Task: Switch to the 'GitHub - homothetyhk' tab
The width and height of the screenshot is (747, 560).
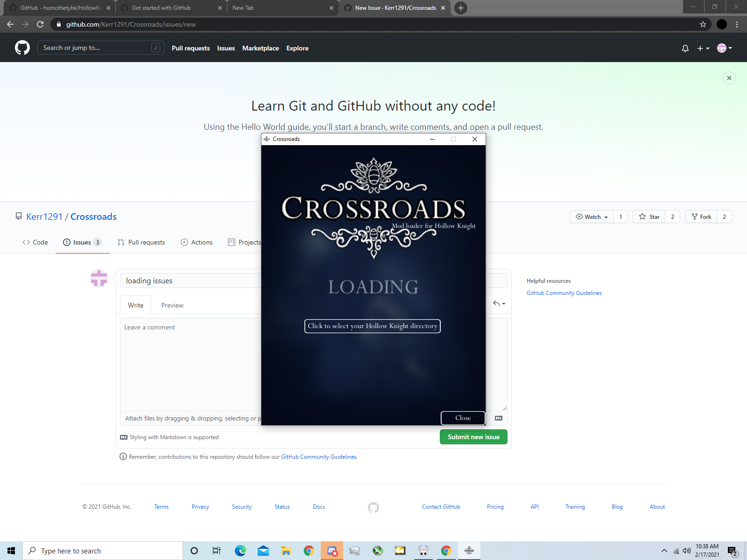Action: tap(60, 8)
